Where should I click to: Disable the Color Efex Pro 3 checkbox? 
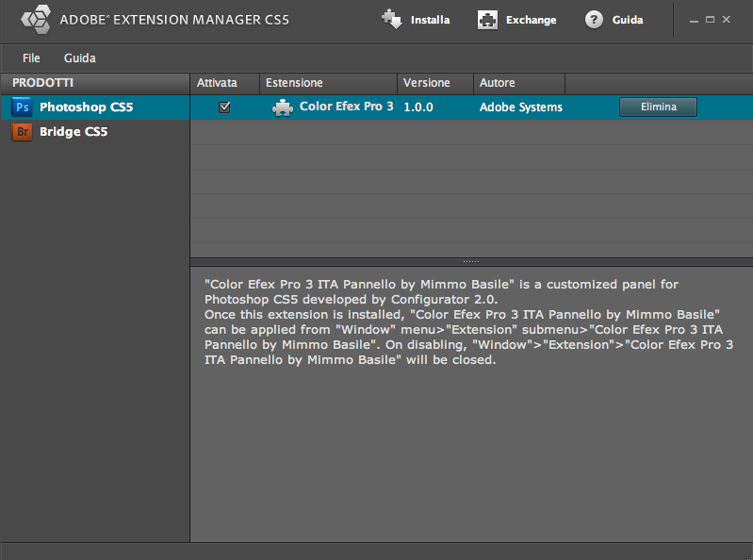click(x=224, y=107)
